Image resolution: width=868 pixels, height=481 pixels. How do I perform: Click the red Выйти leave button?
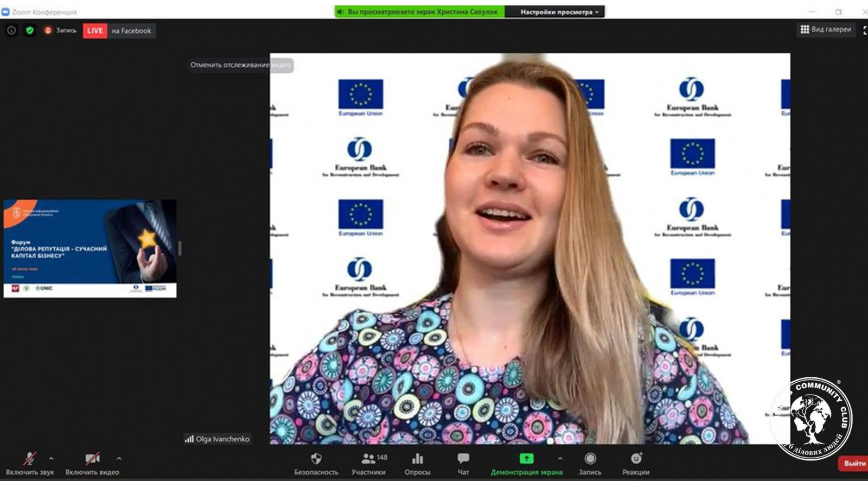854,464
